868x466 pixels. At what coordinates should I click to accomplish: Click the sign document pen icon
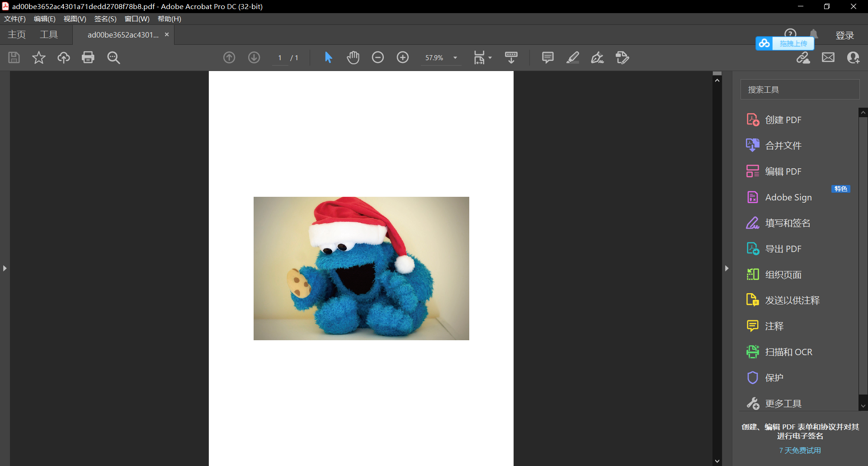click(x=597, y=57)
